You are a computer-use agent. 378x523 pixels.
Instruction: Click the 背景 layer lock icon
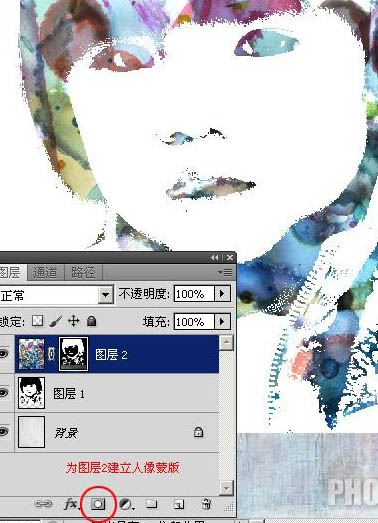point(198,432)
